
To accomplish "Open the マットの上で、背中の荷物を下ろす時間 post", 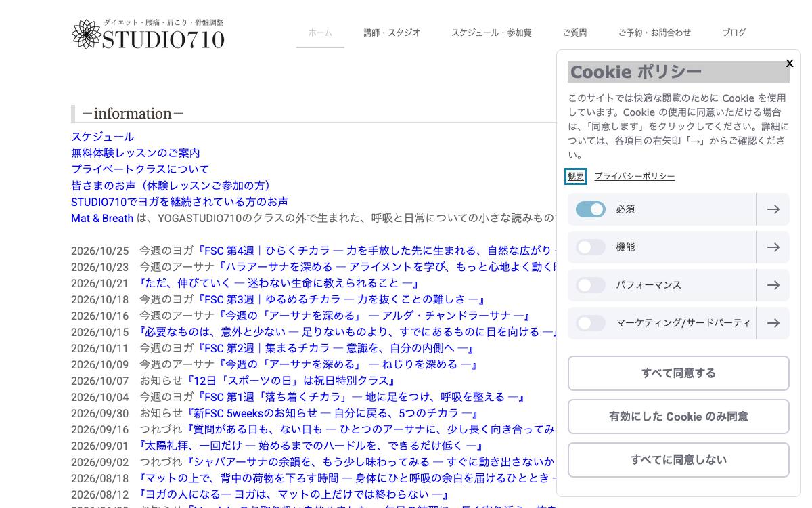I will click(x=346, y=478).
